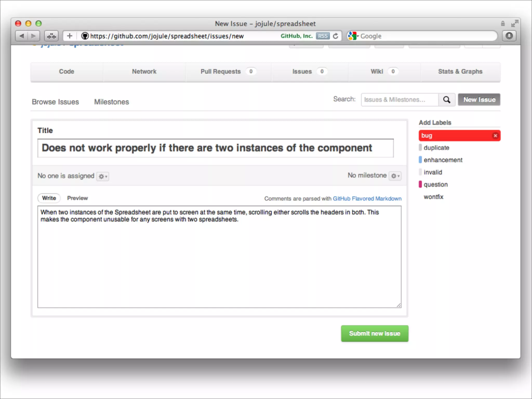Open GitHub Flavored Markdown link

click(367, 199)
